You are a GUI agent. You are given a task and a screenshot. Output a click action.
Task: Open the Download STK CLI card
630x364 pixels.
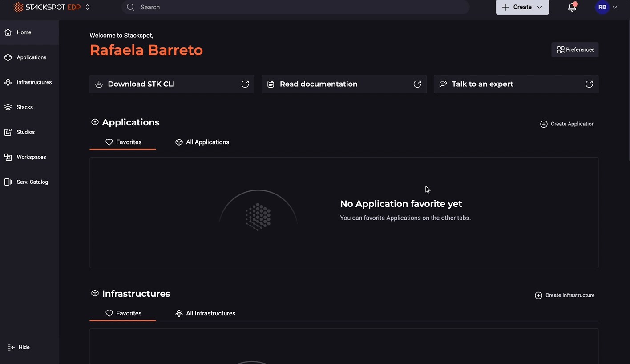pyautogui.click(x=172, y=84)
